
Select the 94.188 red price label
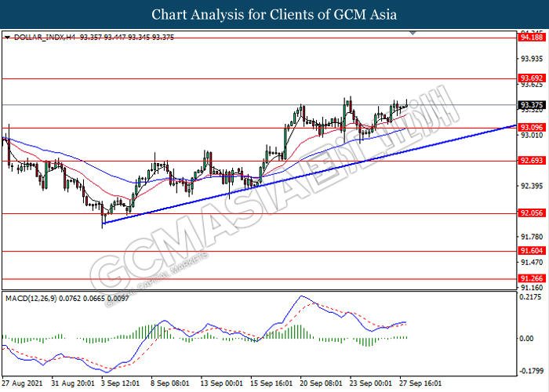pyautogui.click(x=531, y=38)
